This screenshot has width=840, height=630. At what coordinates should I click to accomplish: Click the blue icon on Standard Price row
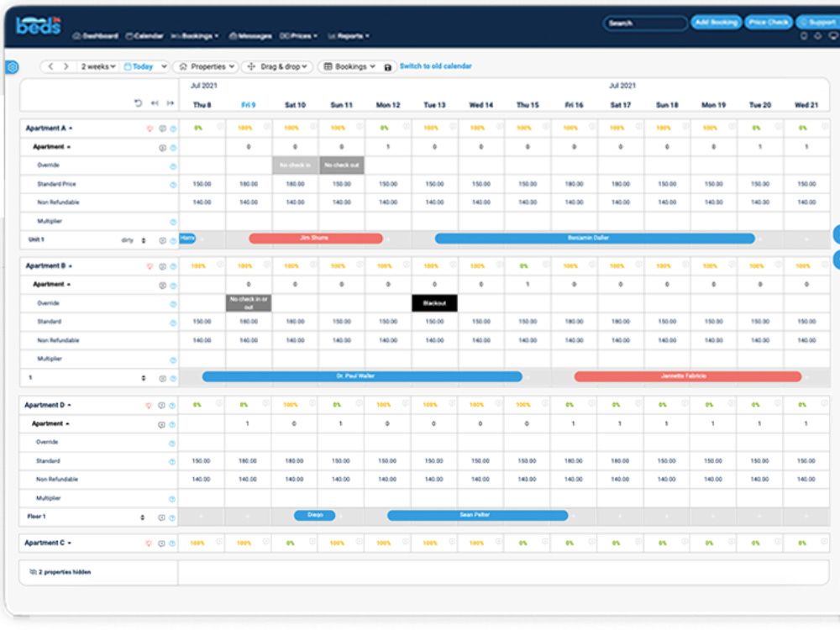(173, 185)
